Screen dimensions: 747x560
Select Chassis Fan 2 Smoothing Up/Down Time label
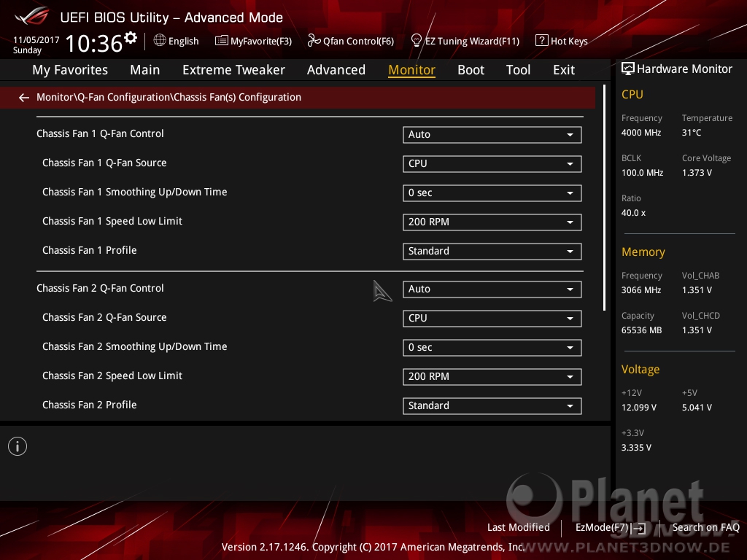click(134, 346)
